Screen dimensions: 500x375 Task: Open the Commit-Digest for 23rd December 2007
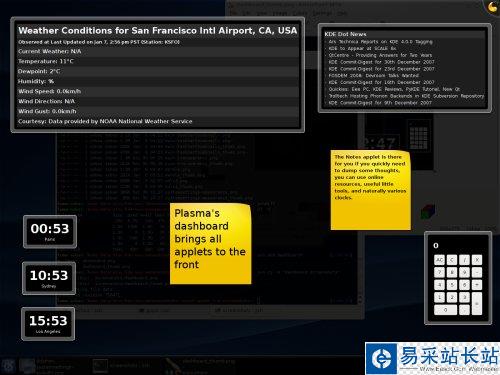(x=381, y=69)
